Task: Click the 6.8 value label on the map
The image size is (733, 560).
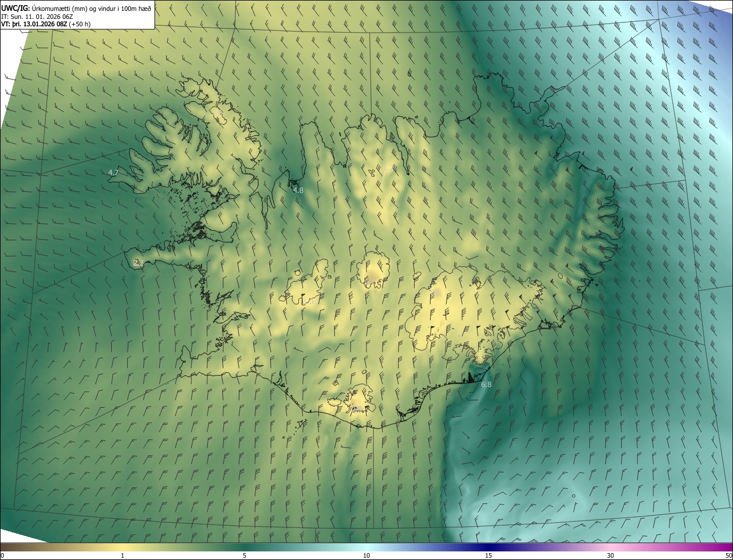Action: point(486,385)
